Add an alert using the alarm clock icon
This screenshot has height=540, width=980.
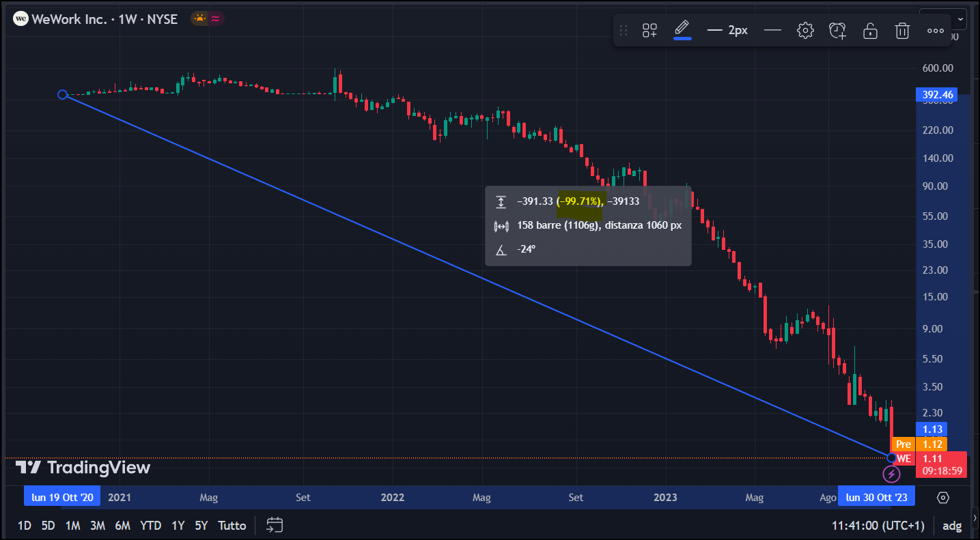coord(838,30)
